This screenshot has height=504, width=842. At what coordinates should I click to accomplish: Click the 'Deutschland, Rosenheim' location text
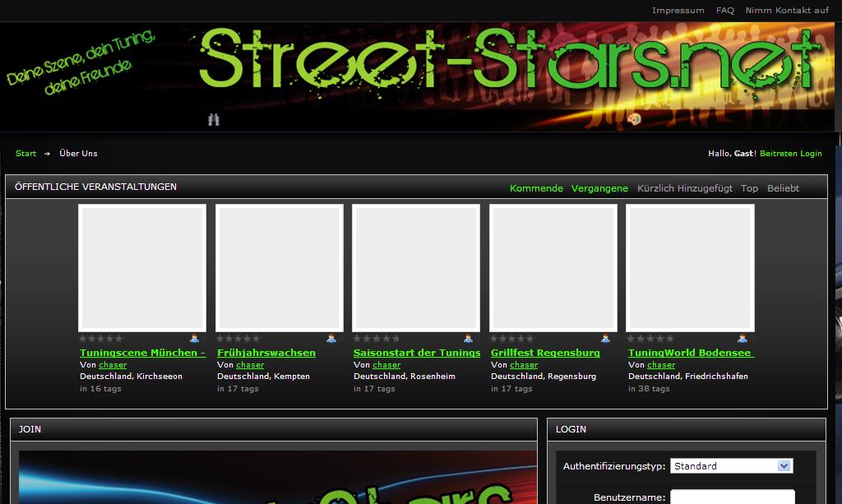(405, 377)
